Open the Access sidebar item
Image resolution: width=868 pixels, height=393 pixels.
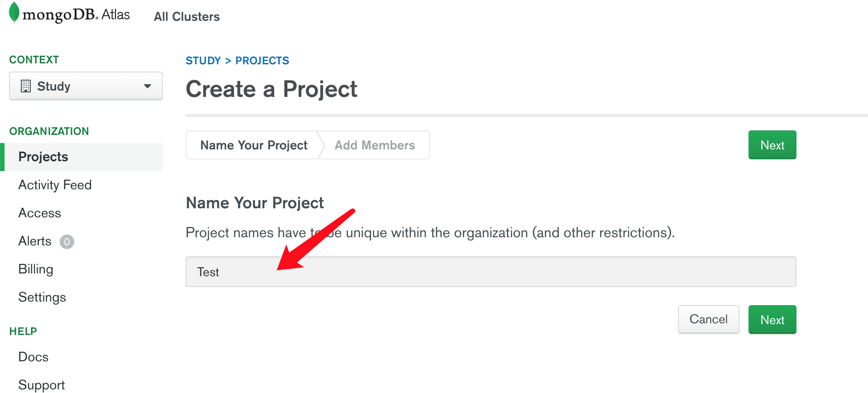(39, 213)
